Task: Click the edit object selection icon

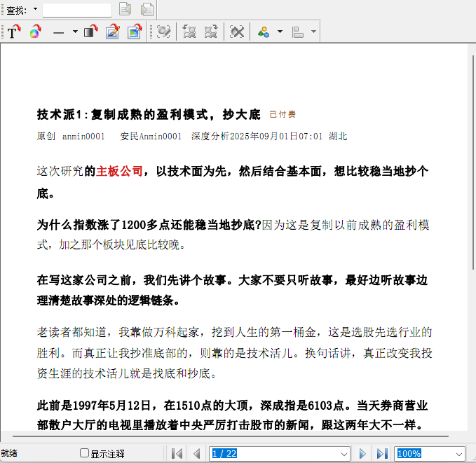Action: point(163,32)
